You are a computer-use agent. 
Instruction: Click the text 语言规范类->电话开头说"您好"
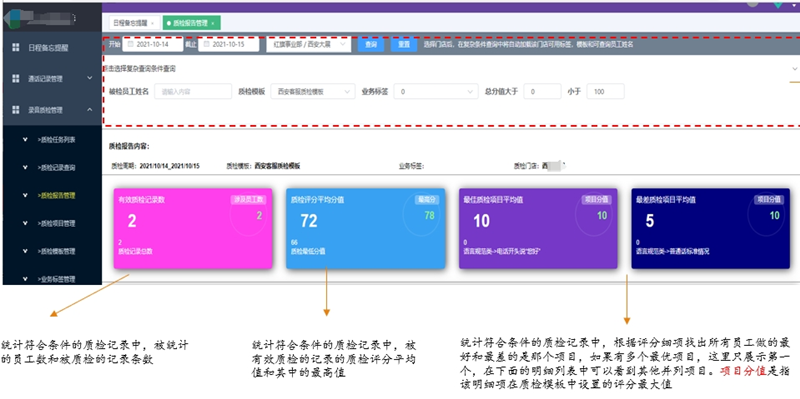point(503,252)
